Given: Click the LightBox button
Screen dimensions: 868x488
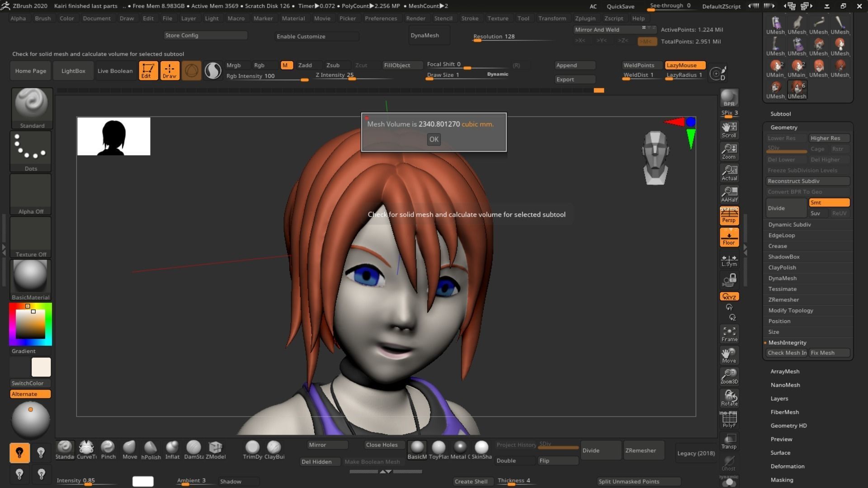Looking at the screenshot, I should (x=73, y=71).
